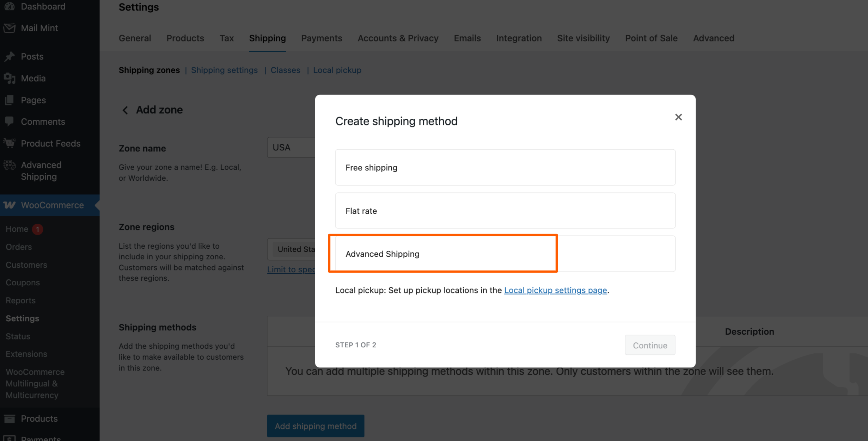Image resolution: width=868 pixels, height=441 pixels.
Task: Open the Accounts & Privacy tab
Action: [398, 38]
